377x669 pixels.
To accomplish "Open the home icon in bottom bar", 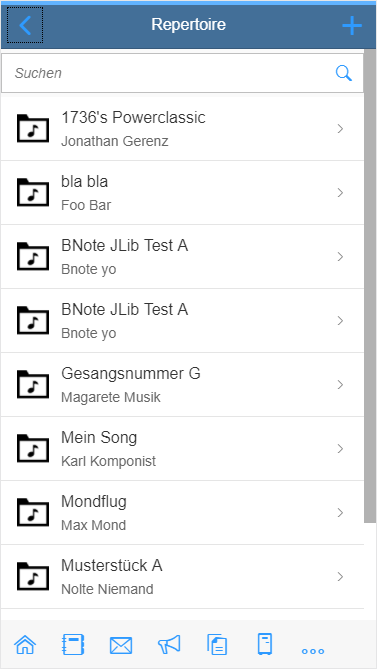I will [x=25, y=644].
